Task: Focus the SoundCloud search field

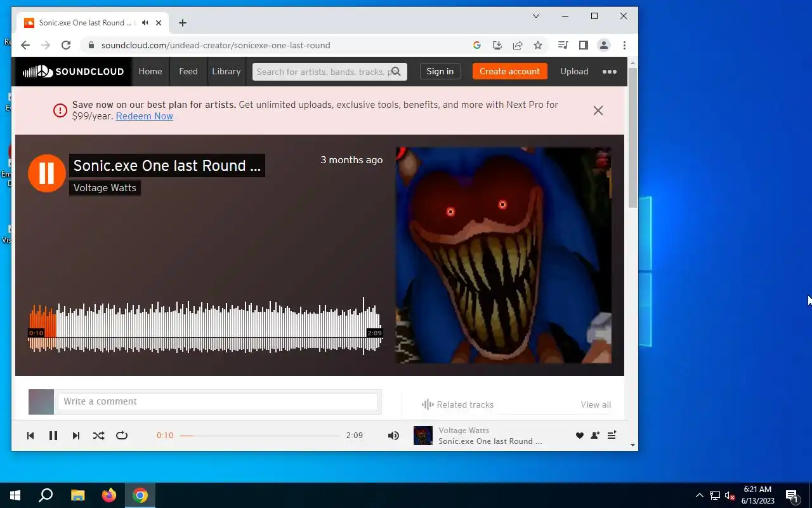Action: [x=329, y=72]
